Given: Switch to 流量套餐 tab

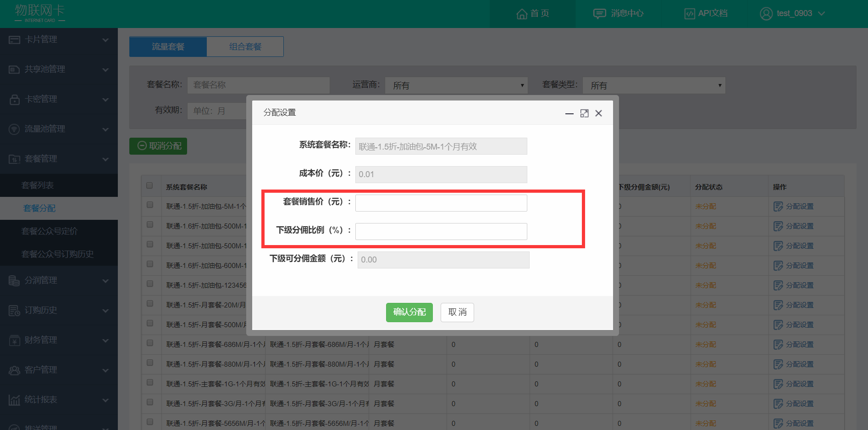Looking at the screenshot, I should [x=168, y=47].
